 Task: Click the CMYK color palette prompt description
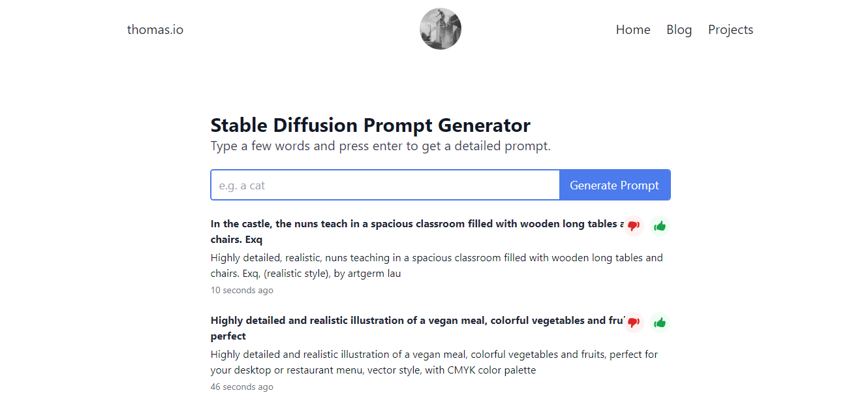[434, 362]
